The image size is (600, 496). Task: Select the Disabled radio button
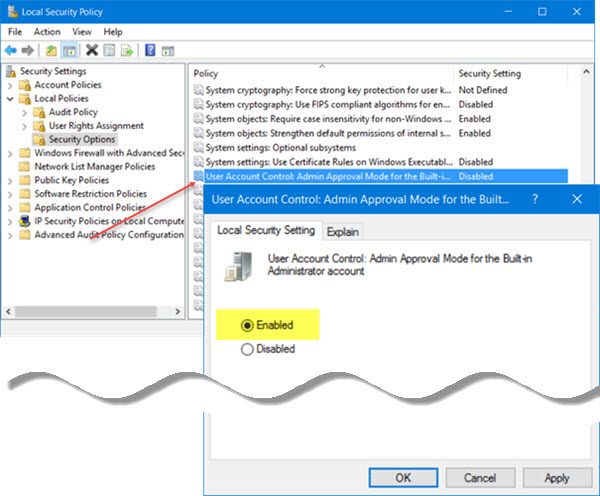click(247, 349)
